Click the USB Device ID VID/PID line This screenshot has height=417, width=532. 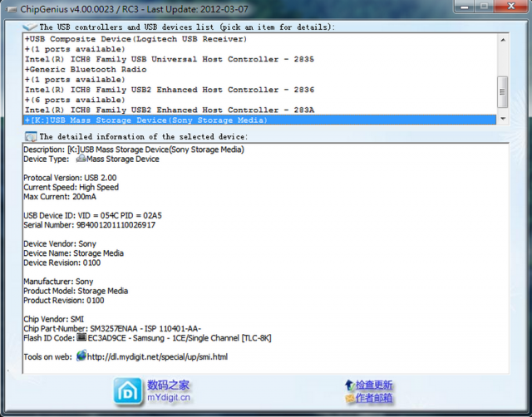coord(92,216)
